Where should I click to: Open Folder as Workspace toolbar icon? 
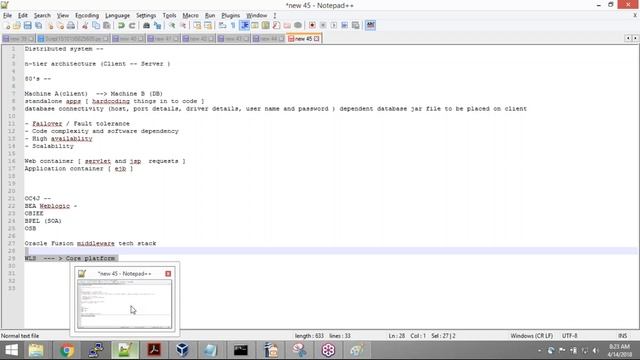[287, 25]
